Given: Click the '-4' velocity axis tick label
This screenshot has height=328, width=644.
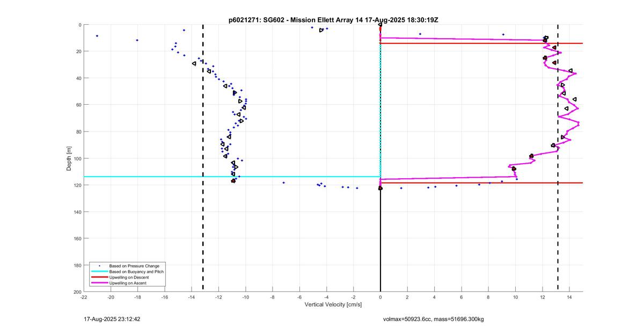Looking at the screenshot, I should [x=326, y=297].
